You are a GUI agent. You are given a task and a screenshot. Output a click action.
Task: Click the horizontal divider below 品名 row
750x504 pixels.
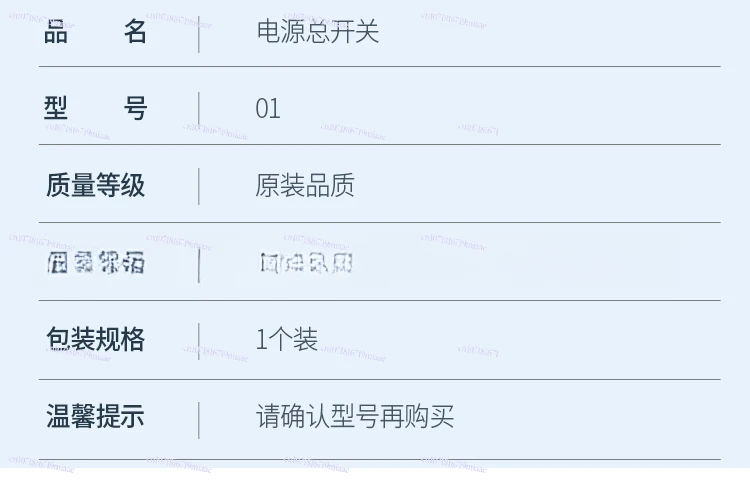click(380, 67)
